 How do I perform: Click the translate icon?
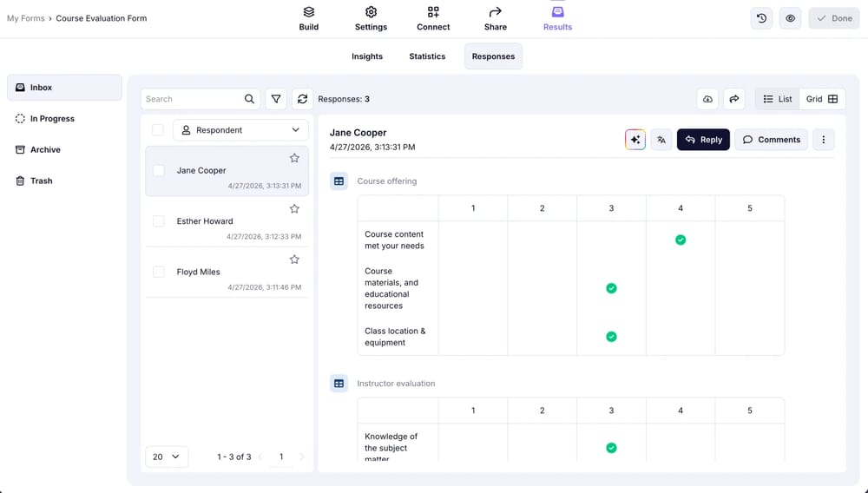[661, 140]
